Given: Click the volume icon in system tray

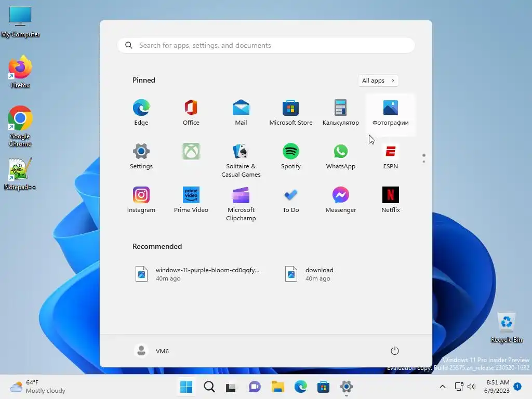Looking at the screenshot, I should [x=471, y=387].
